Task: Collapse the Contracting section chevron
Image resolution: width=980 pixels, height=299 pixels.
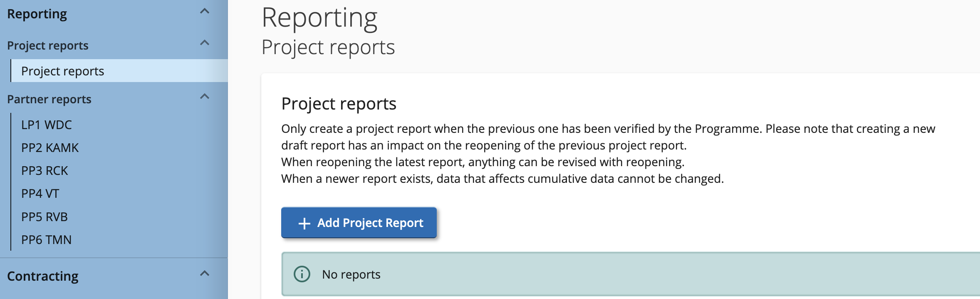Action: tap(204, 274)
